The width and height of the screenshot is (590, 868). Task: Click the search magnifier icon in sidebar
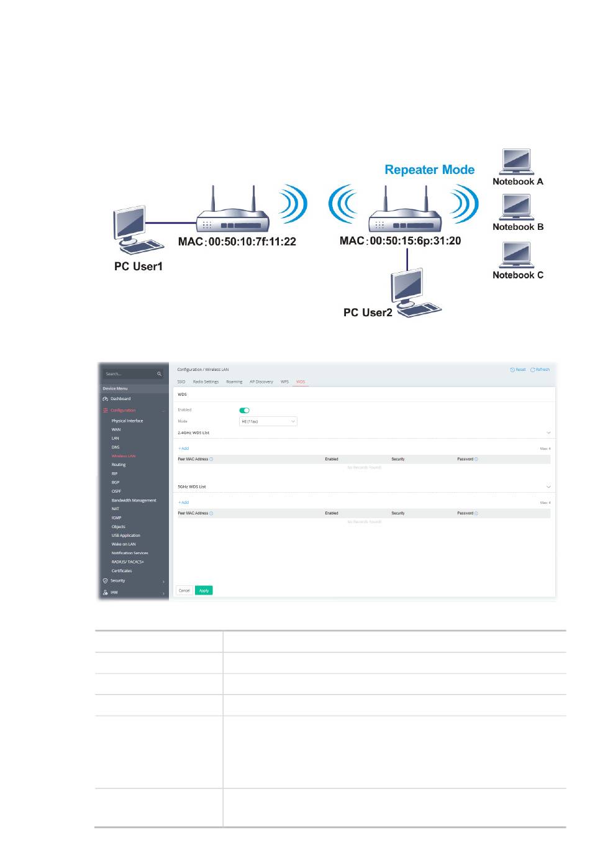click(x=159, y=374)
